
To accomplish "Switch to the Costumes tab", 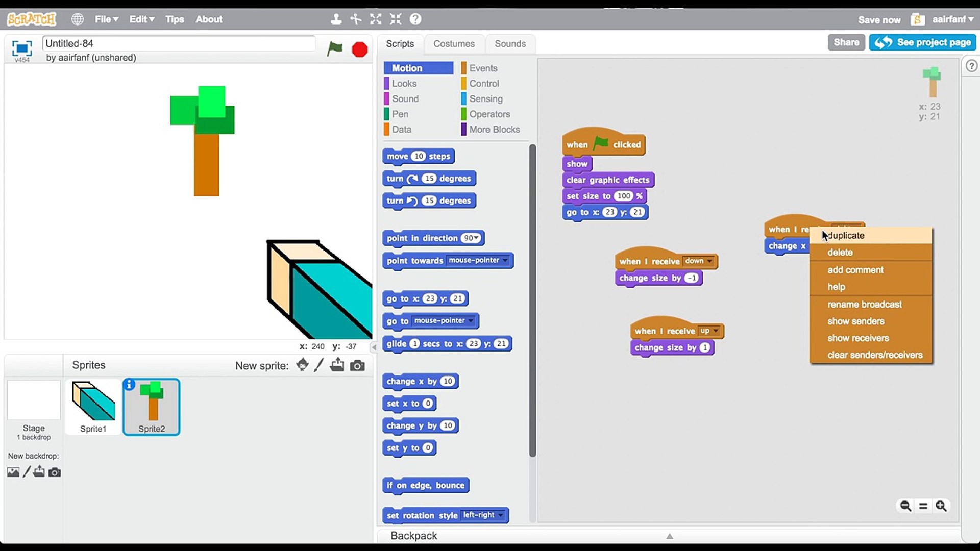I will 454,44.
